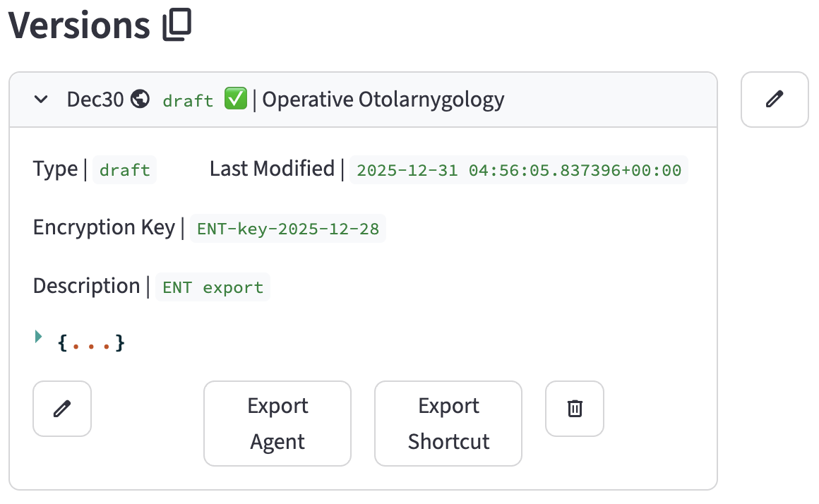Click the Type field's draft value
Image resolution: width=819 pixels, height=504 pixels.
125,170
